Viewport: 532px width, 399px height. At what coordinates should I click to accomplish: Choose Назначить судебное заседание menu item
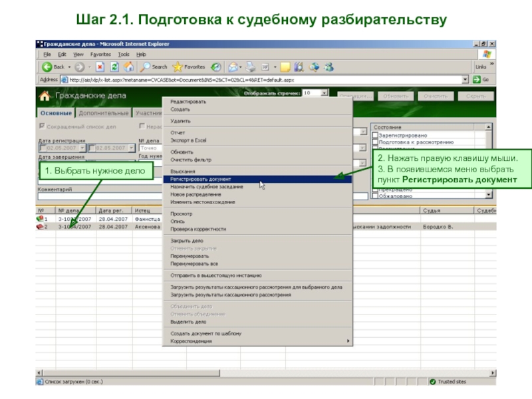(206, 187)
